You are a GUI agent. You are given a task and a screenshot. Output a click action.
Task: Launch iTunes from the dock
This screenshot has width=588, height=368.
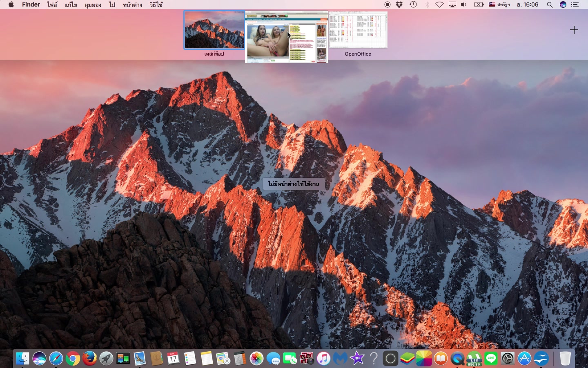click(x=323, y=359)
